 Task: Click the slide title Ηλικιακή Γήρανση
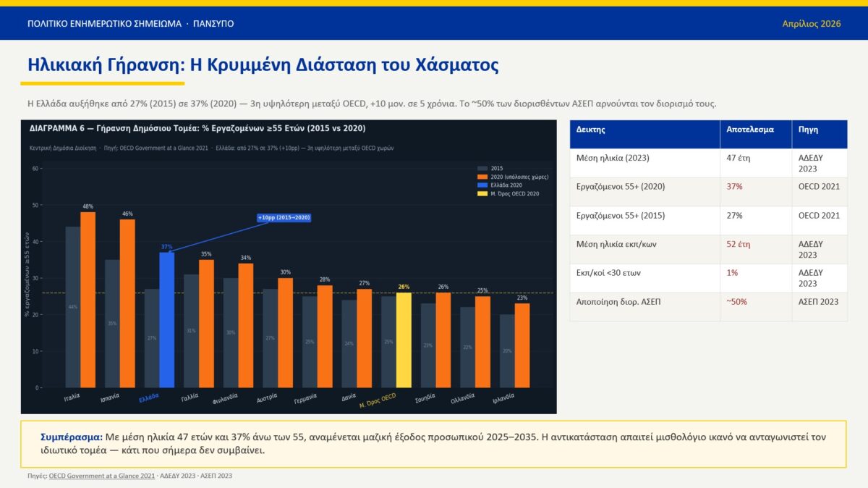pyautogui.click(x=263, y=65)
